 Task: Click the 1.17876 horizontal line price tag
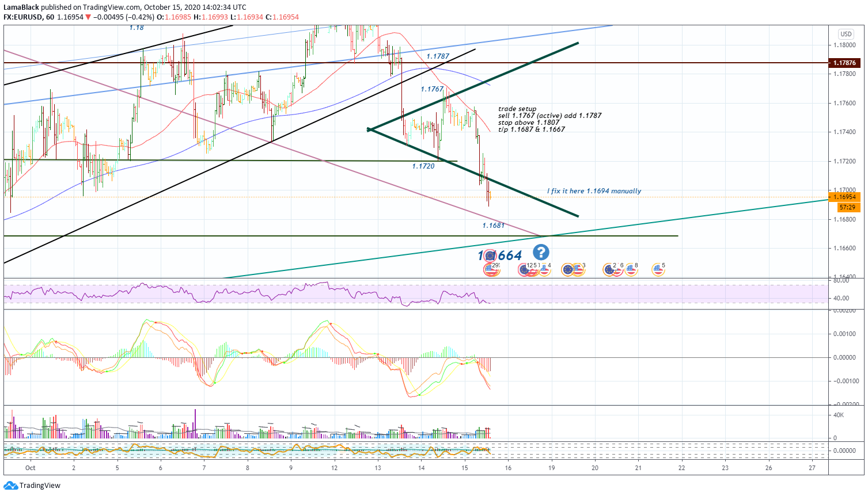click(x=844, y=63)
